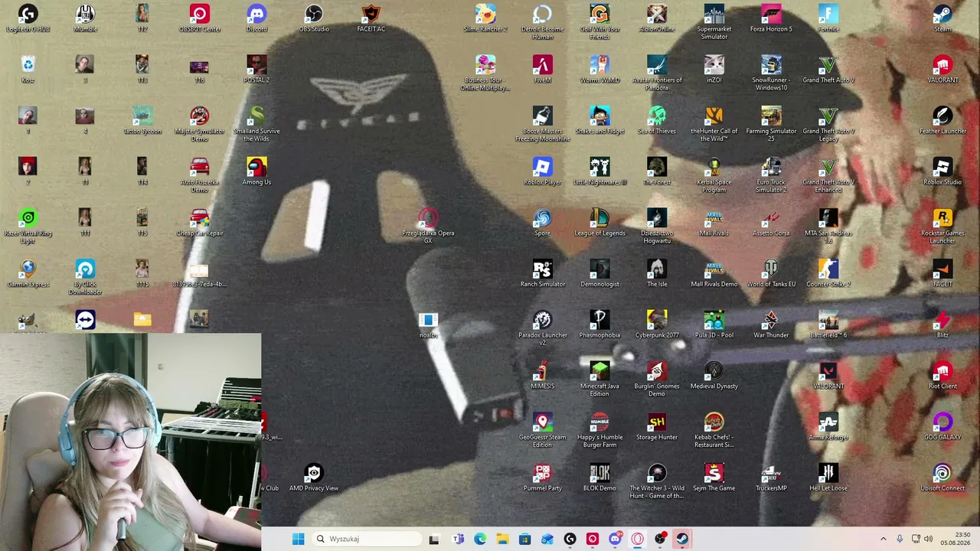
Task: Open File Explorer from the taskbar
Action: coord(502,539)
